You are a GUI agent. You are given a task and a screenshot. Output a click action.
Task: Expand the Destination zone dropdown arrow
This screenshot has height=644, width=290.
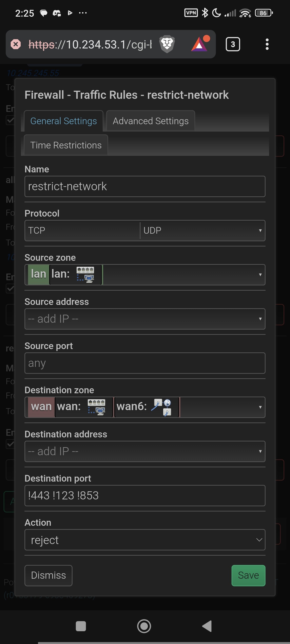(260, 407)
